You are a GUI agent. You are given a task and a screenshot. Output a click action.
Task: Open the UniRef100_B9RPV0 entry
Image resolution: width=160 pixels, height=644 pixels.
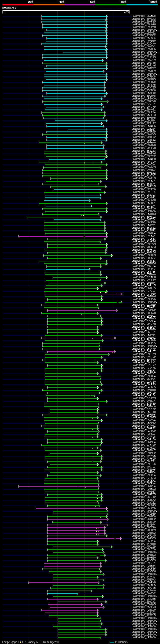[143, 360]
